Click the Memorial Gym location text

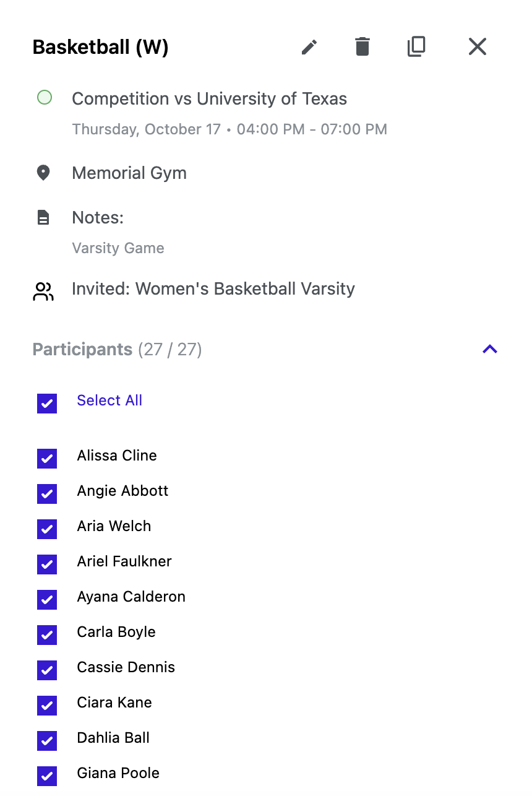coord(129,173)
